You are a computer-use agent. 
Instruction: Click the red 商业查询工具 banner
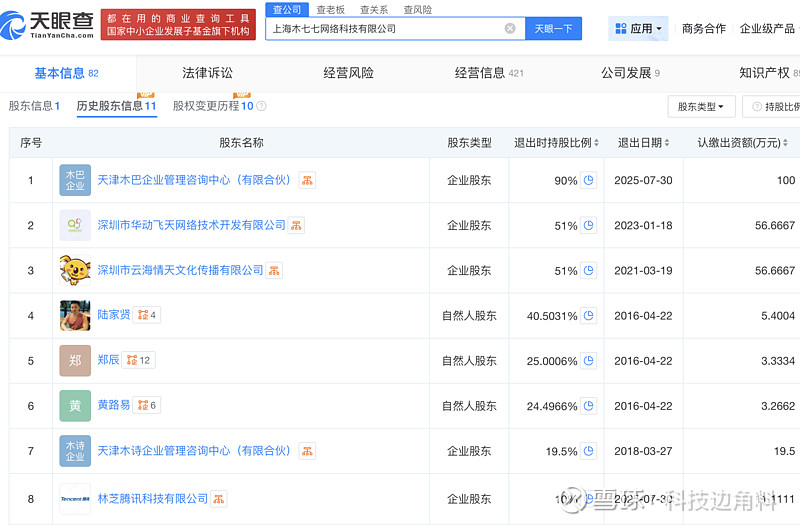178,24
